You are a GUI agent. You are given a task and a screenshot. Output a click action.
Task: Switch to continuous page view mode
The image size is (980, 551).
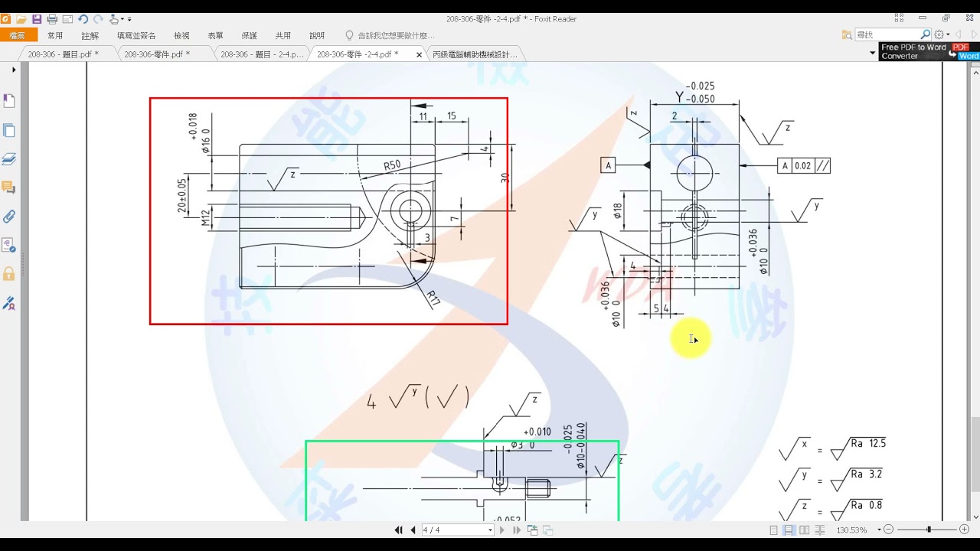click(788, 530)
